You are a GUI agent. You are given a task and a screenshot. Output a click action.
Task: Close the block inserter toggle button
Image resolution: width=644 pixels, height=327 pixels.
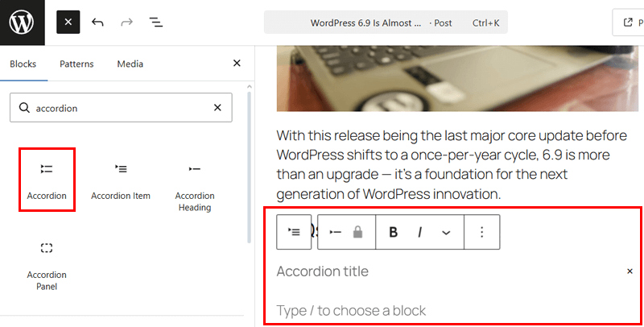click(68, 23)
